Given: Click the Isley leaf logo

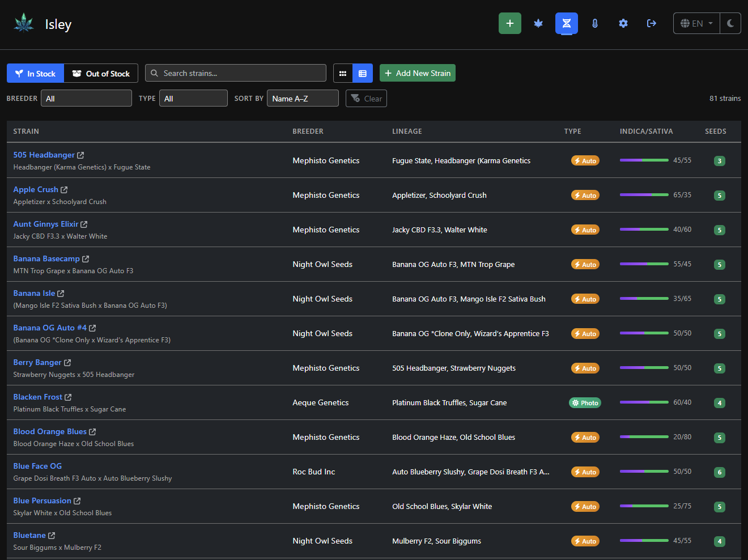Looking at the screenshot, I should click(24, 23).
